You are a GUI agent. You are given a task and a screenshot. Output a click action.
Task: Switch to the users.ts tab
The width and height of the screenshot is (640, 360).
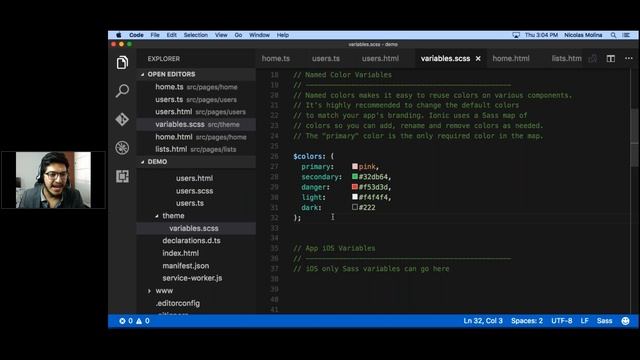326,58
